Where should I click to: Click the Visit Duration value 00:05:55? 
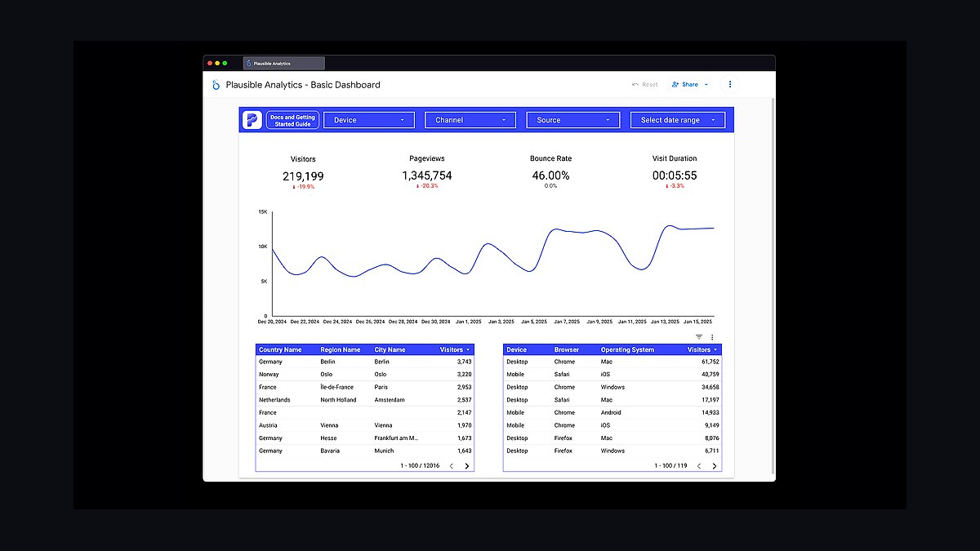pyautogui.click(x=675, y=176)
